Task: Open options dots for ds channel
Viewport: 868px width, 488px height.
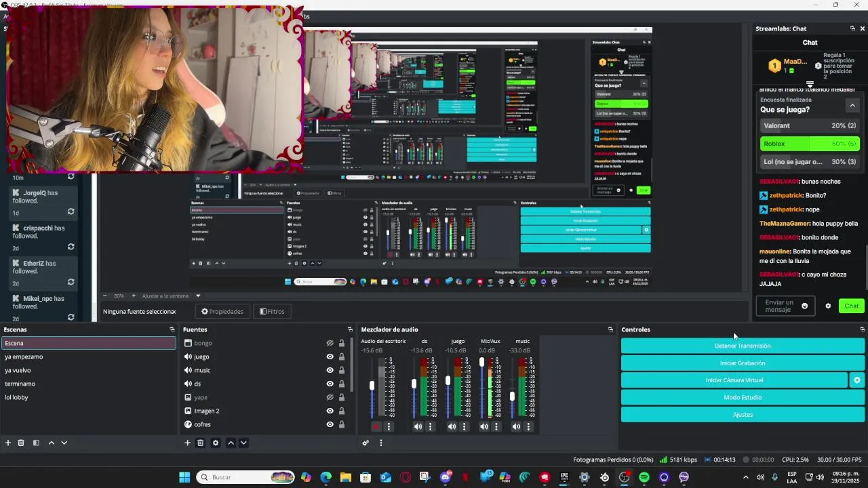Action: pyautogui.click(x=430, y=426)
